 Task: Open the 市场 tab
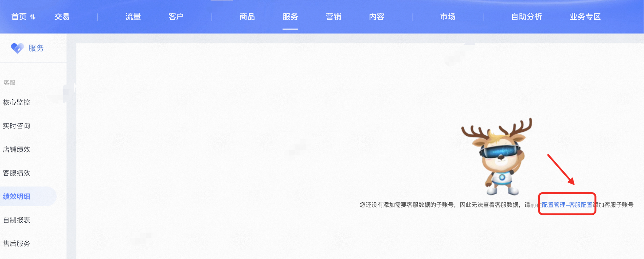[448, 17]
